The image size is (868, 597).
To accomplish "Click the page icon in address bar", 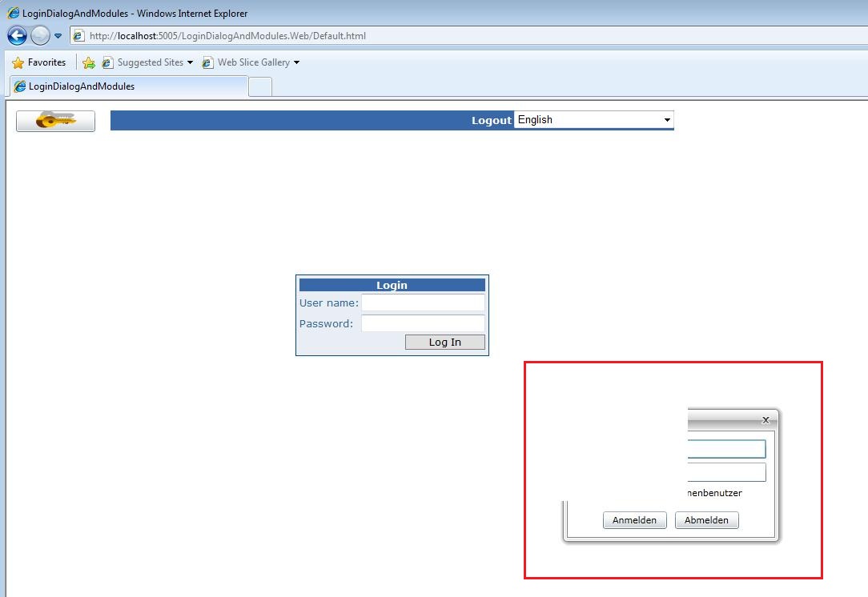I will [78, 36].
